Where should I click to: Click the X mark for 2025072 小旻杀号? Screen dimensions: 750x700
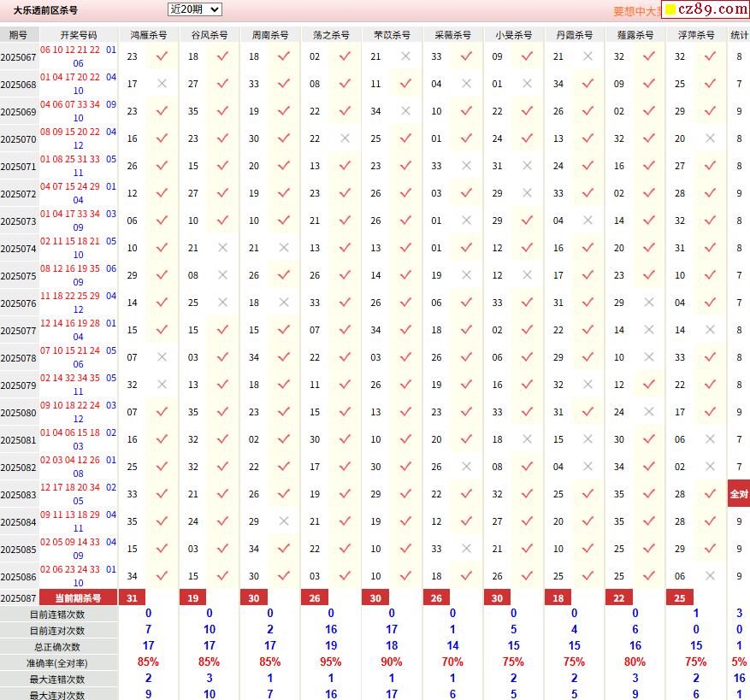527,192
